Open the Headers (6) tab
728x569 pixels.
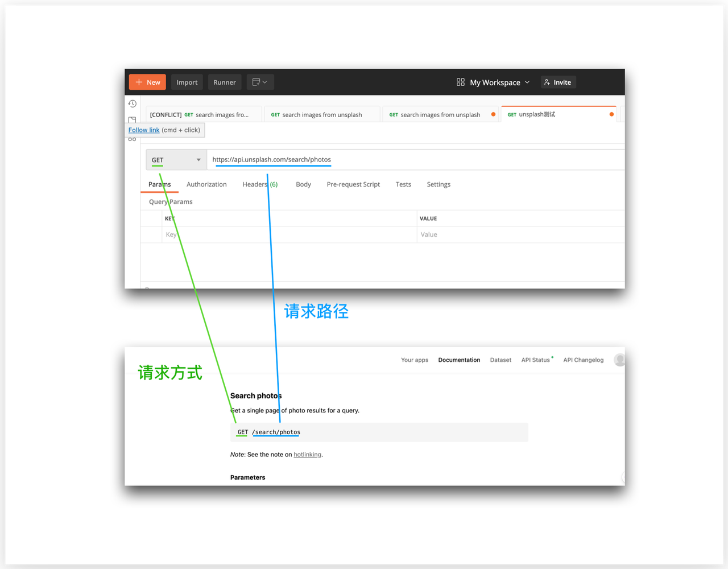[260, 184]
